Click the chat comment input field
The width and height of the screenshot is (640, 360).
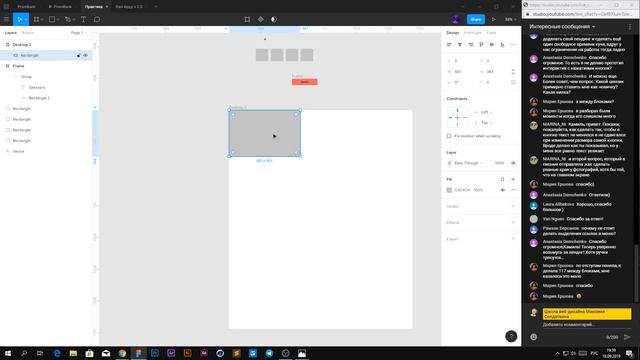click(x=586, y=324)
